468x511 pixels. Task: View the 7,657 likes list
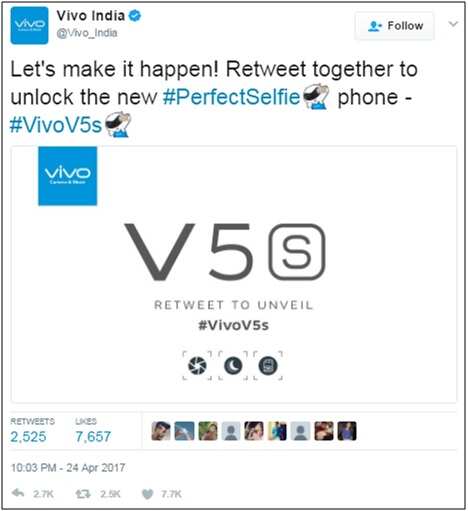click(93, 436)
